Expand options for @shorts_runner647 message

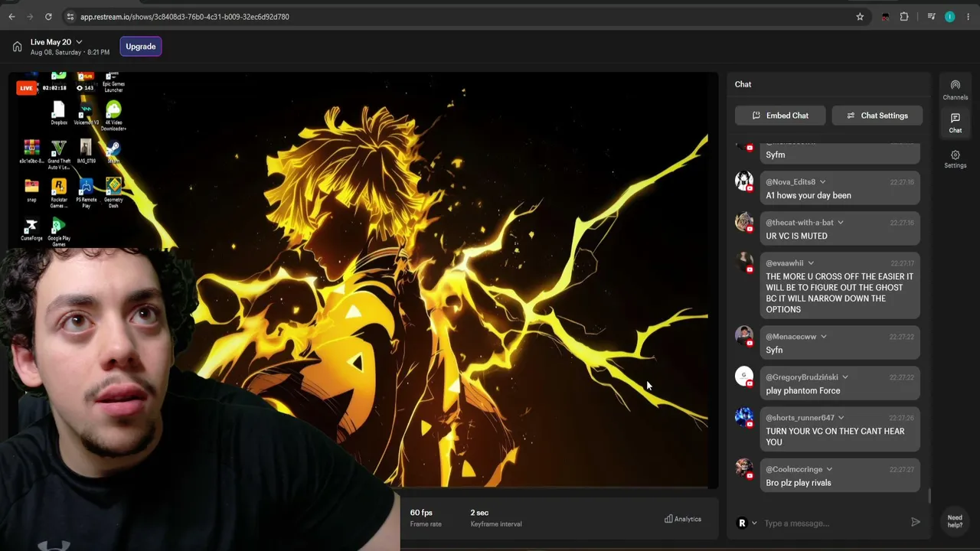click(841, 418)
